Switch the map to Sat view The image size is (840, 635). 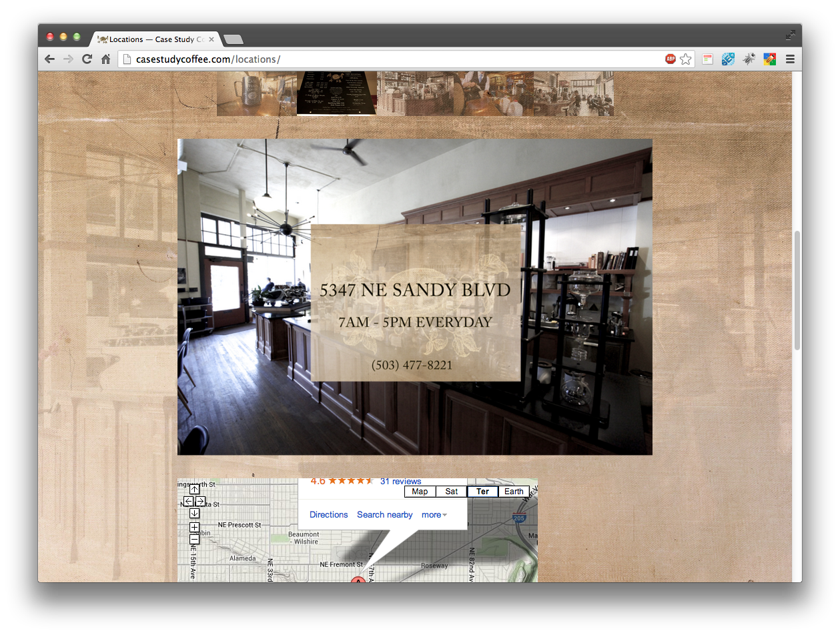(x=452, y=492)
